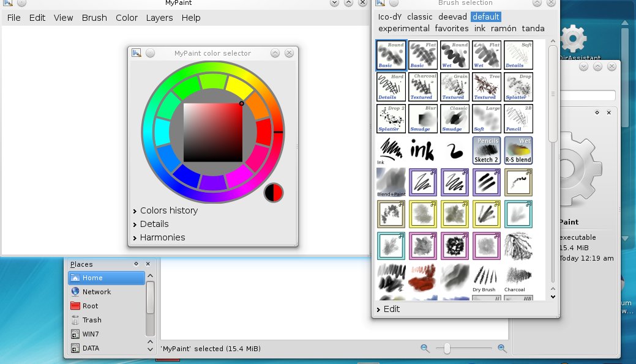The height and width of the screenshot is (364, 636).
Task: Select the 'ink' lettering brush
Action: tap(422, 150)
